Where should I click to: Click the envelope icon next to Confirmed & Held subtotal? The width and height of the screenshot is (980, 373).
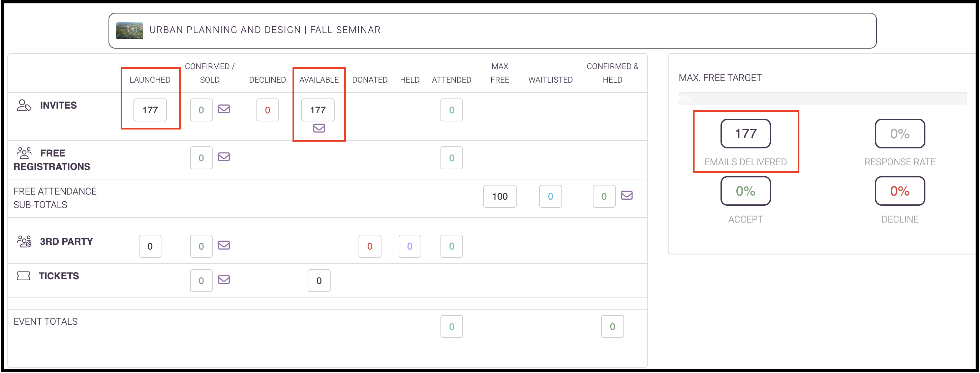626,196
